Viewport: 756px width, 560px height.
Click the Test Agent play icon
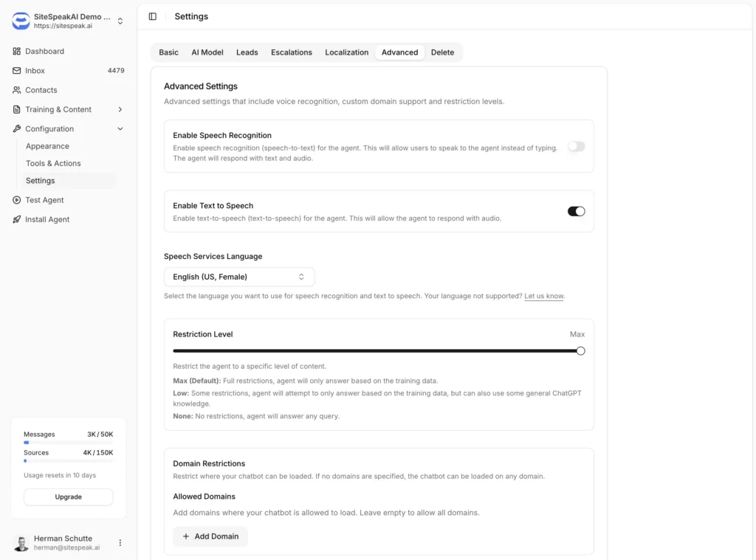17,200
